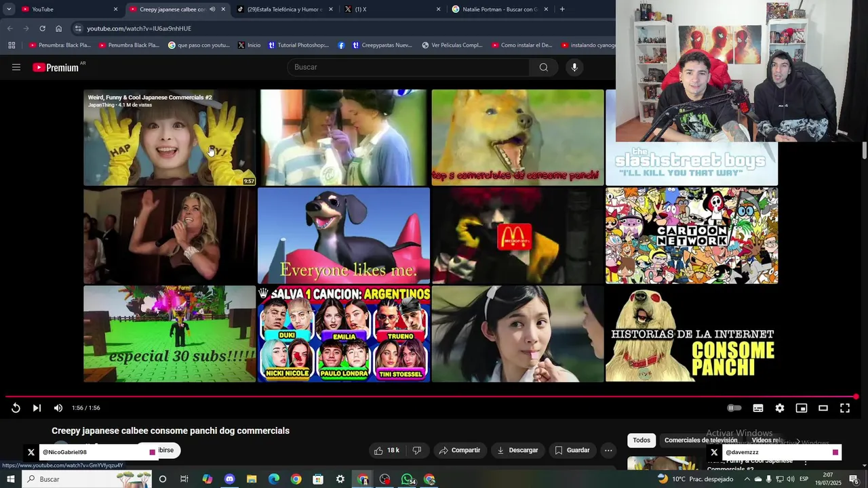The image size is (868, 488).
Task: View site information next to the URL
Action: pos(78,28)
